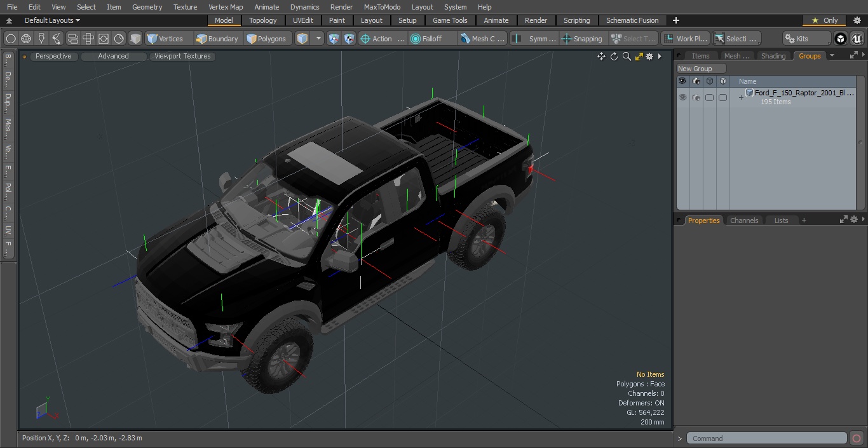The image size is (868, 448).
Task: Switch to Polygons selection mode
Action: tap(268, 39)
